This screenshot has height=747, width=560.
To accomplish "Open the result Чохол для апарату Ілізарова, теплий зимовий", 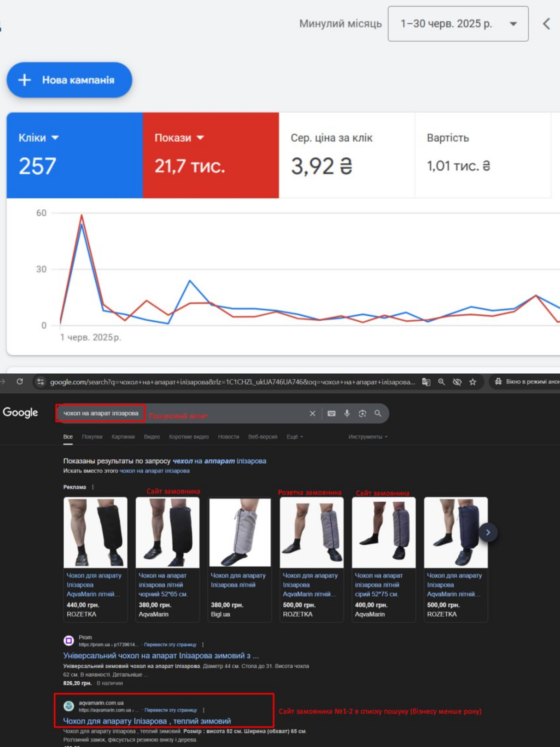I will (147, 721).
